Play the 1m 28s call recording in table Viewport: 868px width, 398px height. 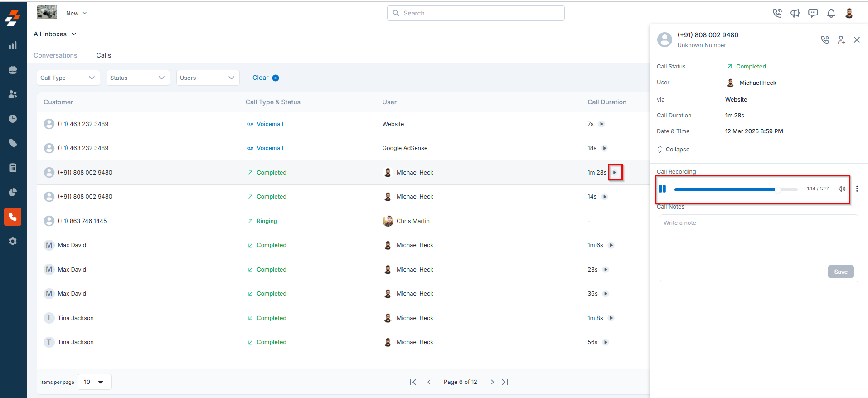click(615, 172)
